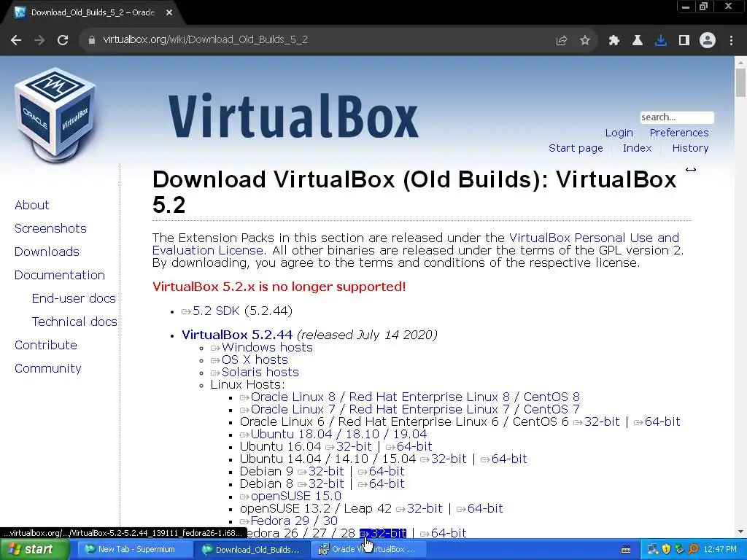Open the History link
This screenshot has width=747, height=560.
point(690,148)
